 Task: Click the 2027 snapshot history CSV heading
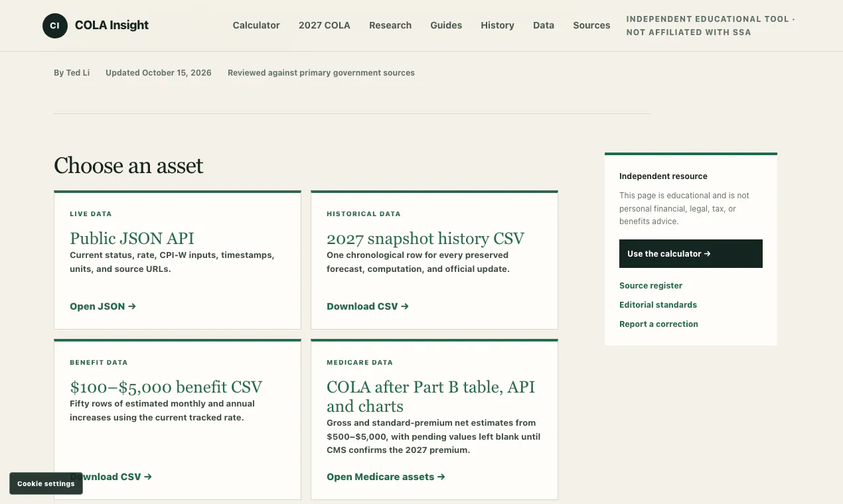pos(425,238)
